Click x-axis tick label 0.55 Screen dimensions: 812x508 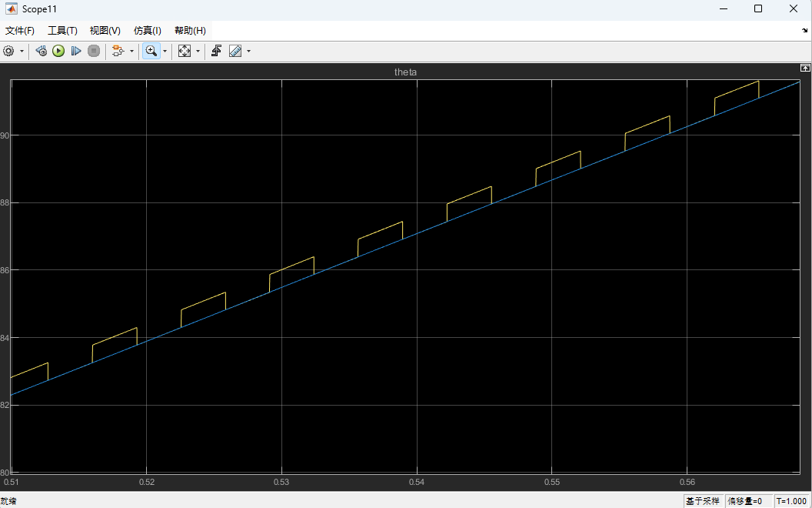pyautogui.click(x=551, y=483)
